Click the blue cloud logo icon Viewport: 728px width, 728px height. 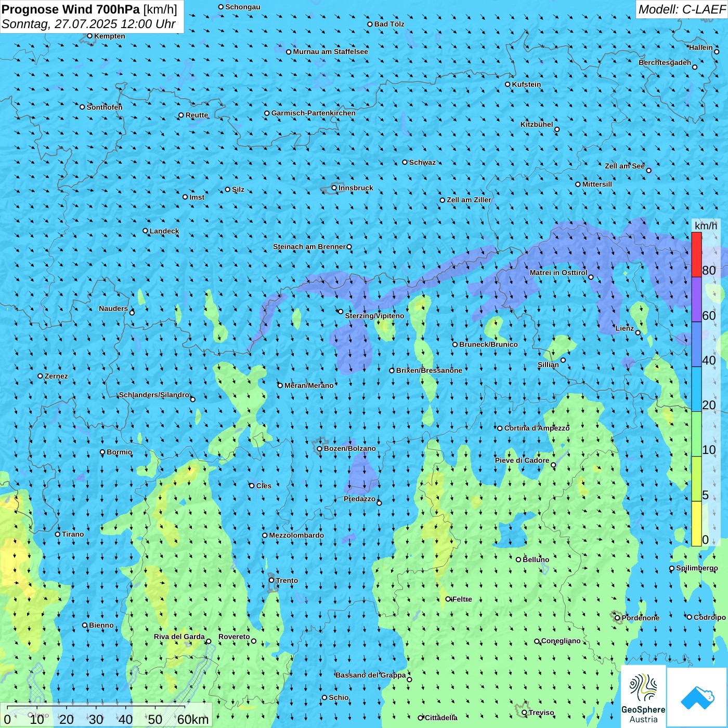697,697
